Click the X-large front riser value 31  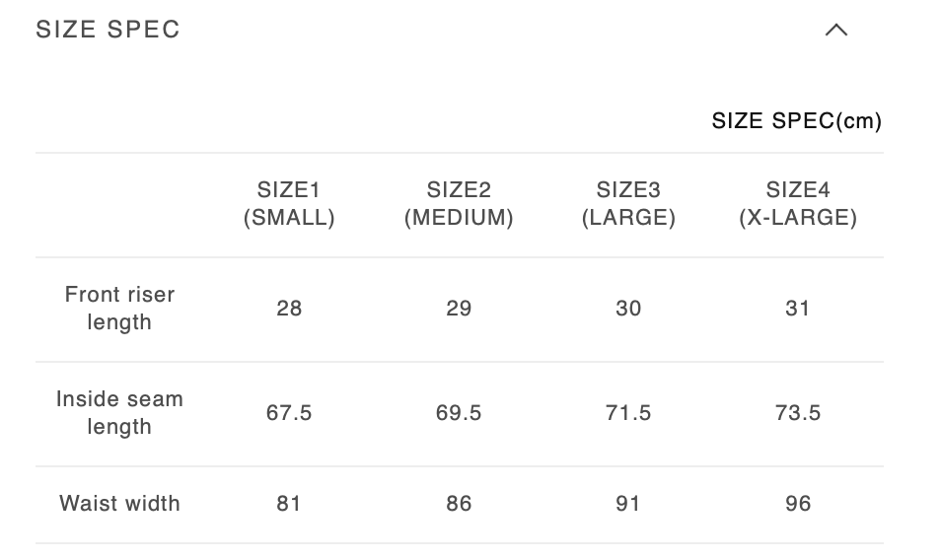798,309
